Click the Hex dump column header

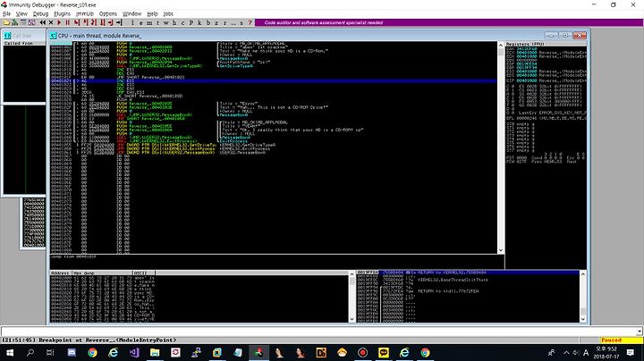pyautogui.click(x=102, y=273)
